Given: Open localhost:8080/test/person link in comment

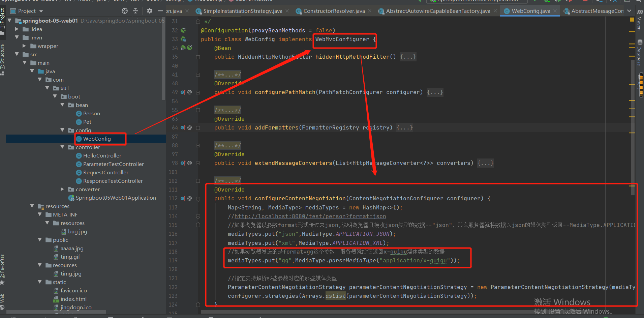Looking at the screenshot, I should point(310,216).
